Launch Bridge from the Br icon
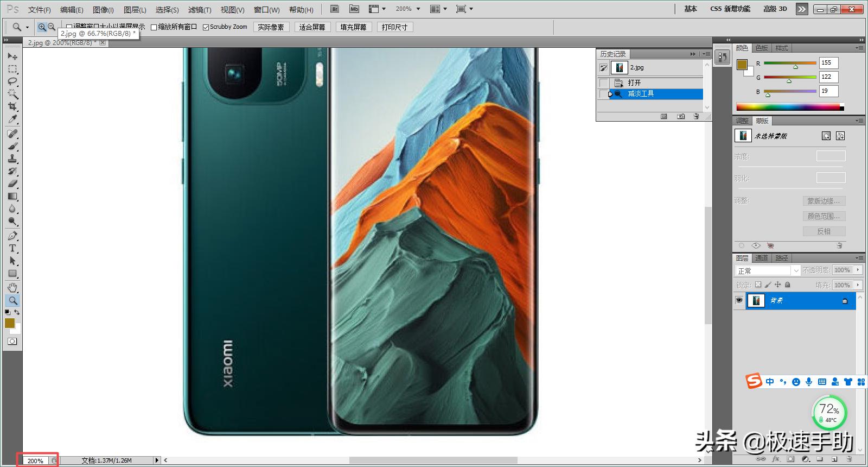The height and width of the screenshot is (467, 868). tap(335, 9)
